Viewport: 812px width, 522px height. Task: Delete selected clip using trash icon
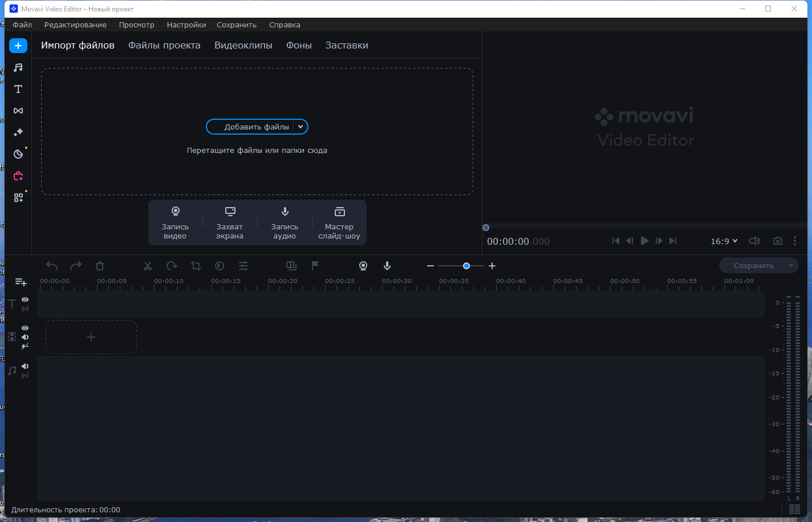(x=100, y=266)
